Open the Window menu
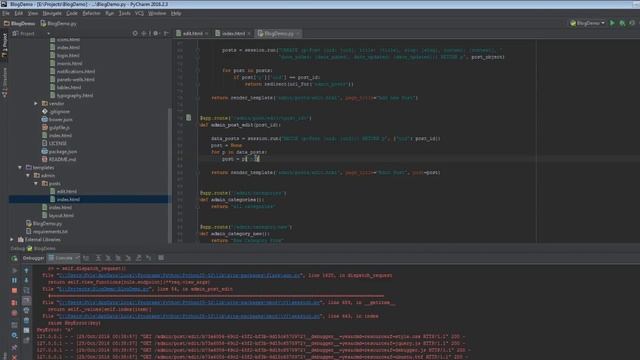 click(x=157, y=13)
